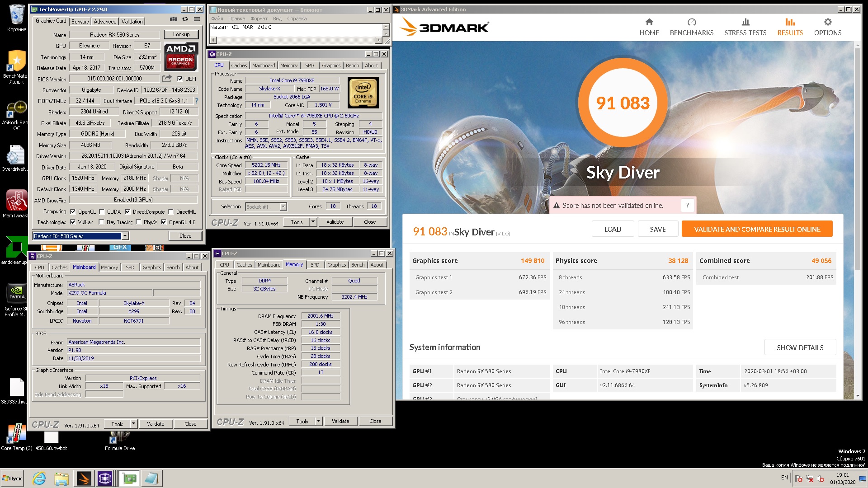Screen dimensions: 868x488
Task: Click Validate and Compare Result Online
Action: click(x=757, y=229)
